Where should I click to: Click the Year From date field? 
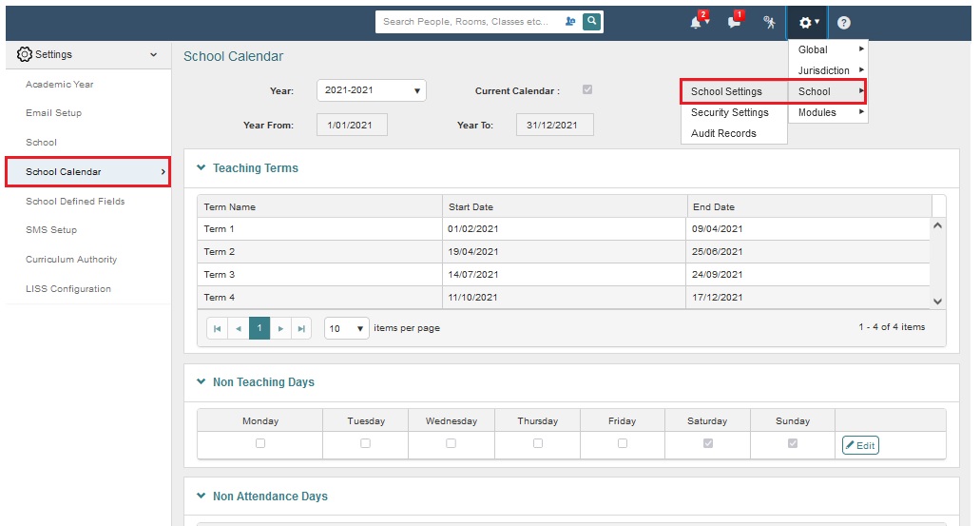352,126
